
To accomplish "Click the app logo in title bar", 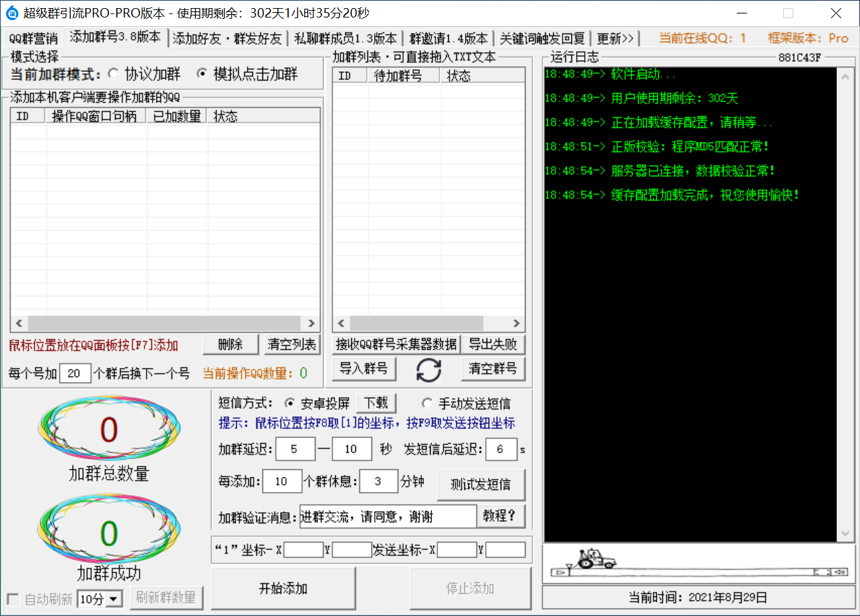I will click(x=11, y=13).
